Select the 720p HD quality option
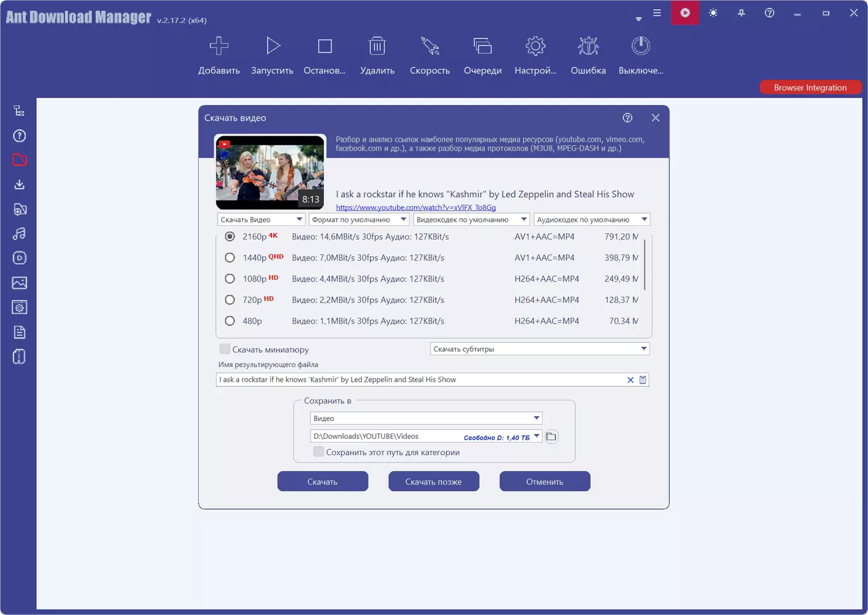Viewport: 868px width, 615px height. 230,300
